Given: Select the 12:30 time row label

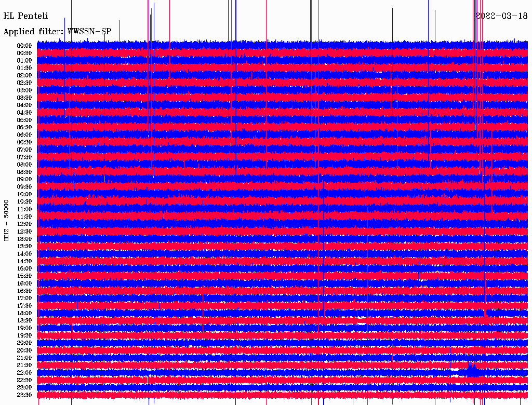Looking at the screenshot, I should pos(24,232).
